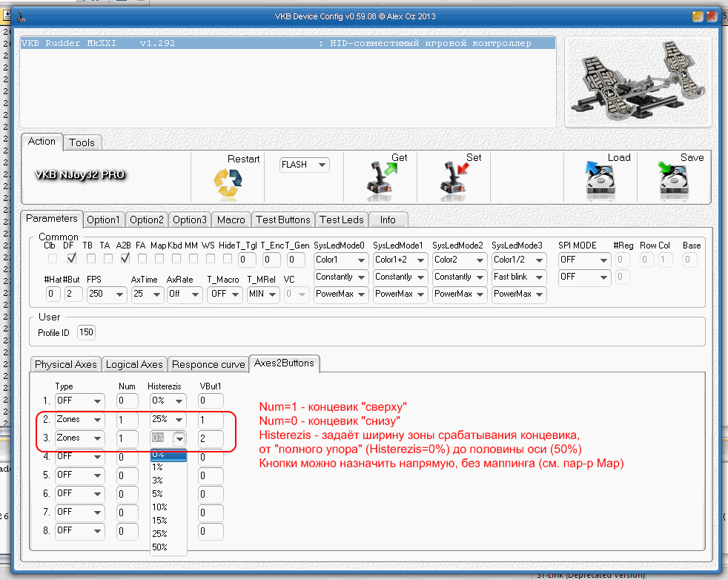The width and height of the screenshot is (728, 580).
Task: Click the #Hat input field
Action: (53, 294)
